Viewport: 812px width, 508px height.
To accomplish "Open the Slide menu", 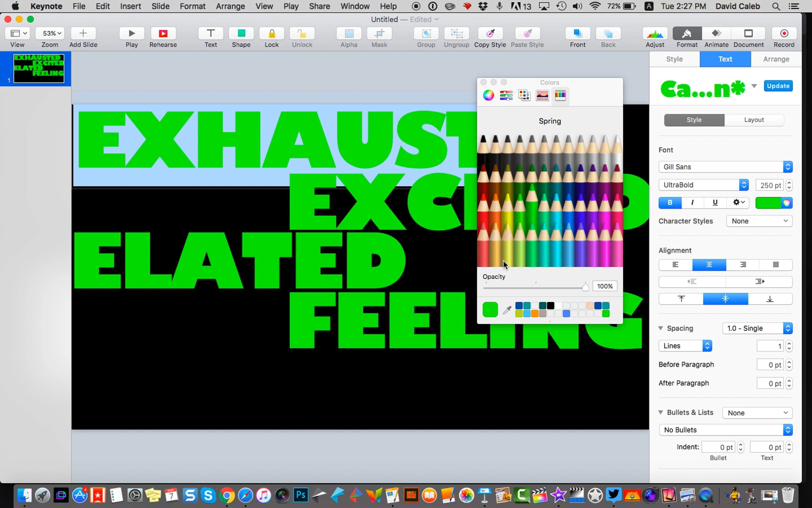I will [160, 6].
